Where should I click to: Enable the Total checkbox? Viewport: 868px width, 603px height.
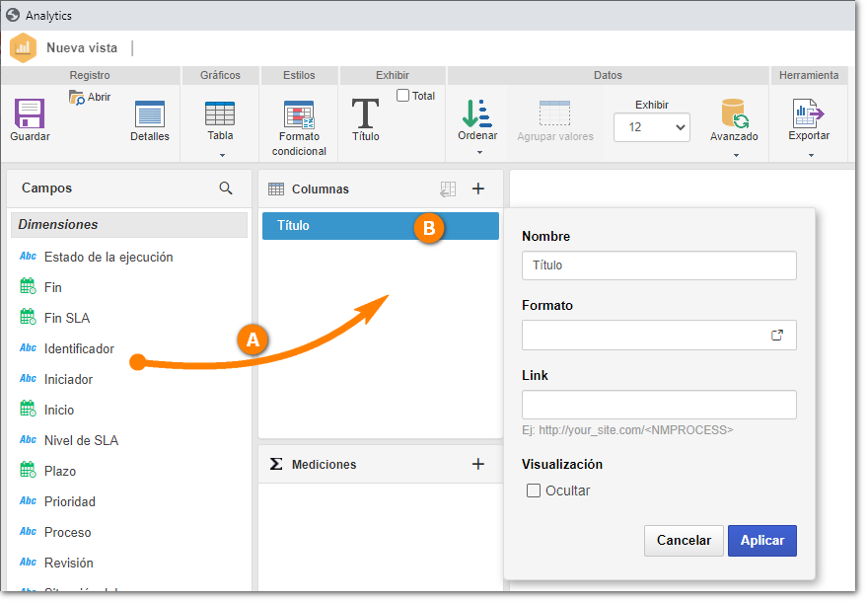tap(402, 96)
